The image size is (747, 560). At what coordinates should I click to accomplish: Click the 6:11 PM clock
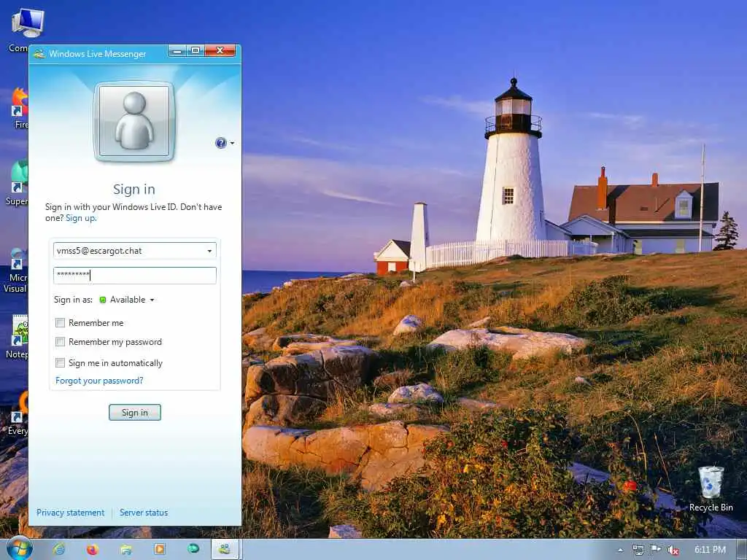710,550
